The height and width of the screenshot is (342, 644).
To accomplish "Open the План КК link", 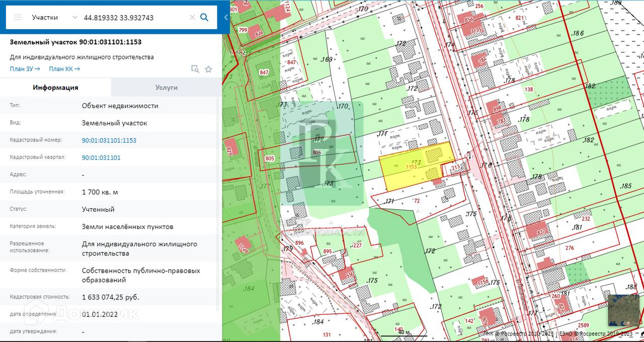I will (x=64, y=69).
